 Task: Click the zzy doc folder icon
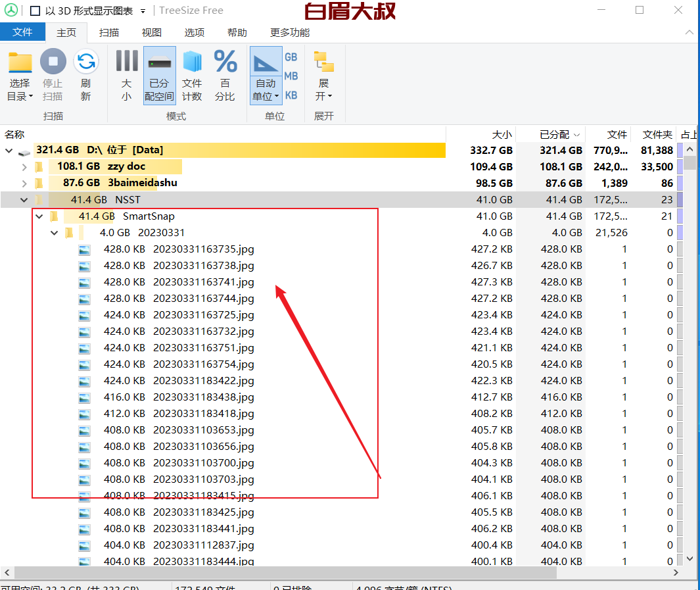tap(39, 167)
